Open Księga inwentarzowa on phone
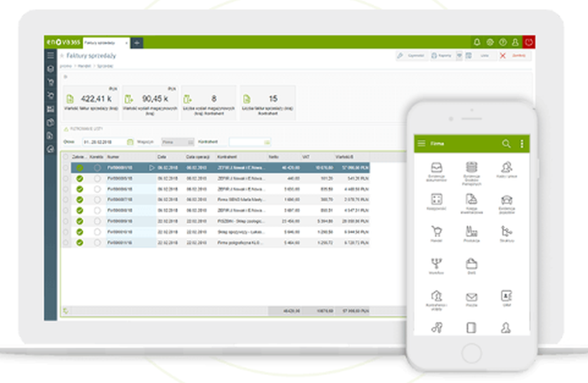This screenshot has width=588, height=383. 472,203
